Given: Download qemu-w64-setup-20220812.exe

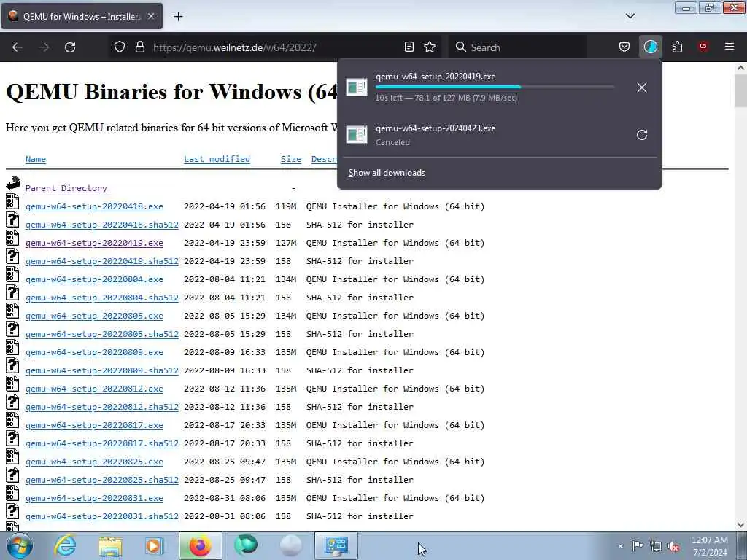Looking at the screenshot, I should [x=94, y=389].
